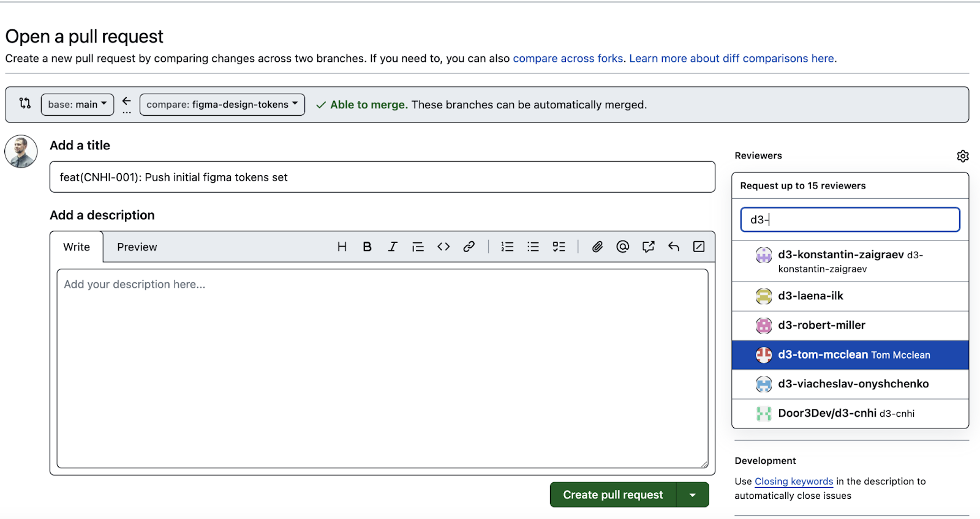Open the compare: figma-design-tokens dropdown
This screenshot has height=519, width=980.
(x=222, y=105)
